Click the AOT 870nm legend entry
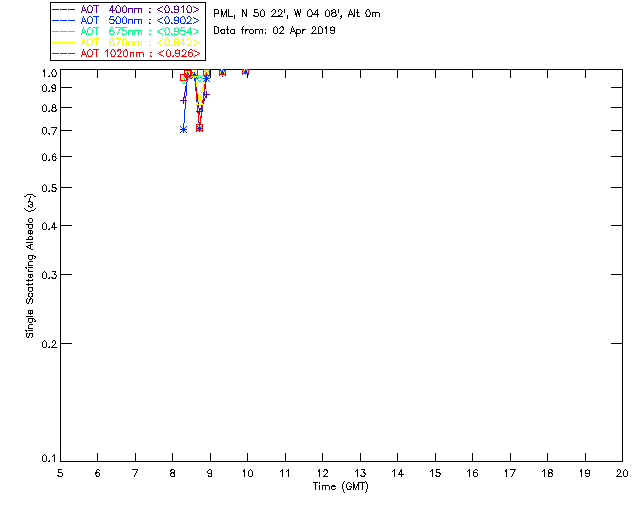This screenshot has height=512, width=640. pyautogui.click(x=126, y=42)
